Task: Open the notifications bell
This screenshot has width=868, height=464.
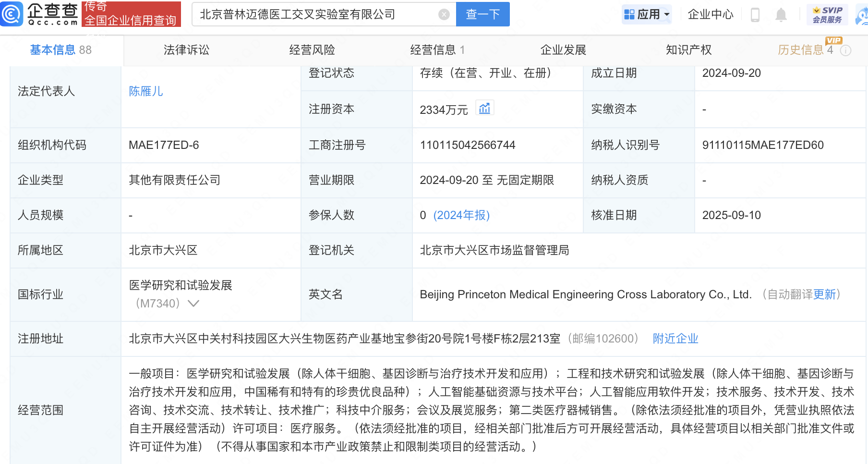Action: 781,15
